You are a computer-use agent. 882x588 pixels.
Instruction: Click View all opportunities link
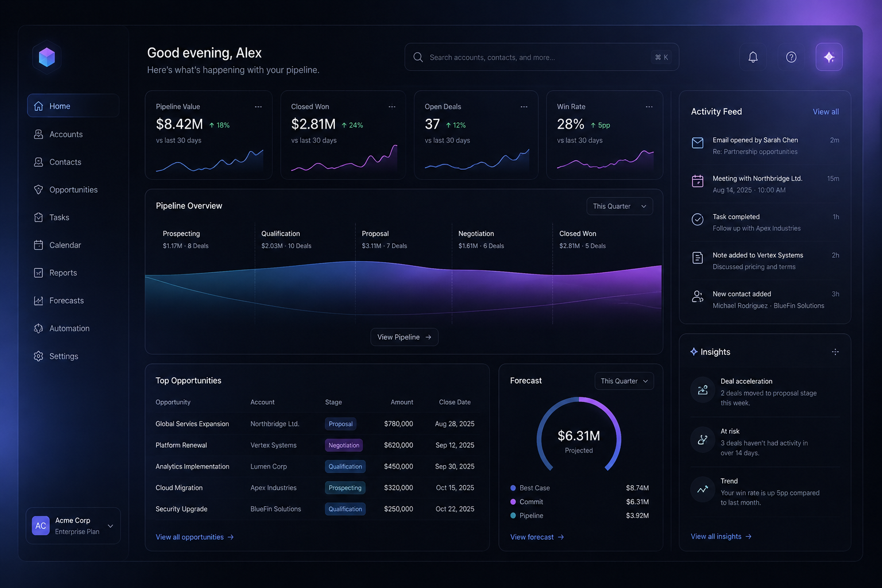point(195,537)
